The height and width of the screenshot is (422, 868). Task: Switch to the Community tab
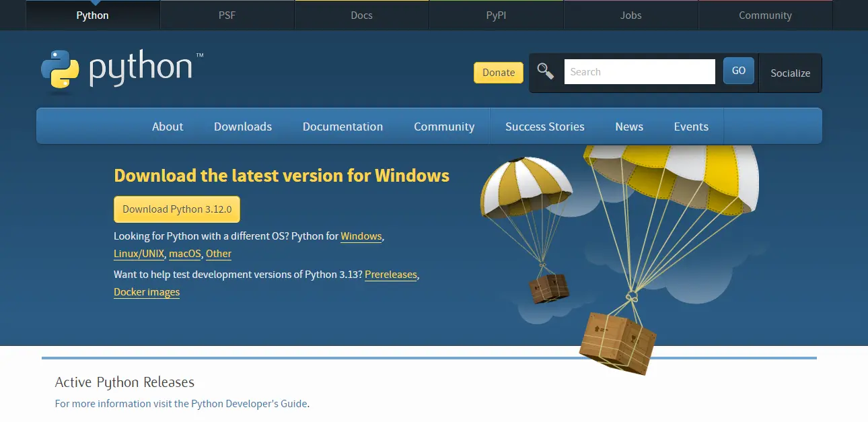point(765,15)
